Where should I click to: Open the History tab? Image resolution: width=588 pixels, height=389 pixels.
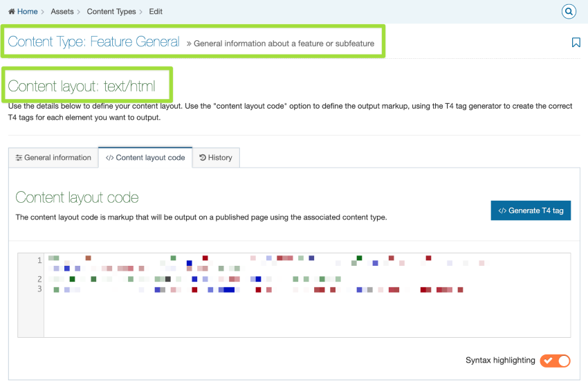[x=216, y=158]
